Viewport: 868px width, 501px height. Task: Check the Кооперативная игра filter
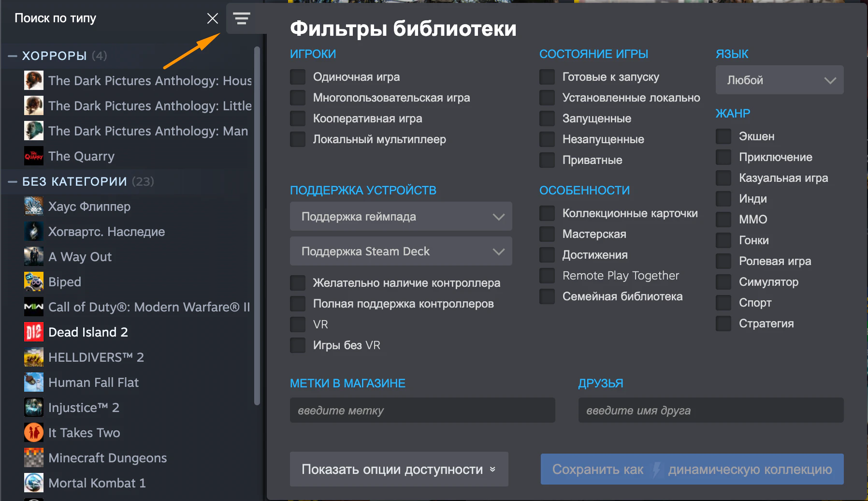tap(298, 118)
